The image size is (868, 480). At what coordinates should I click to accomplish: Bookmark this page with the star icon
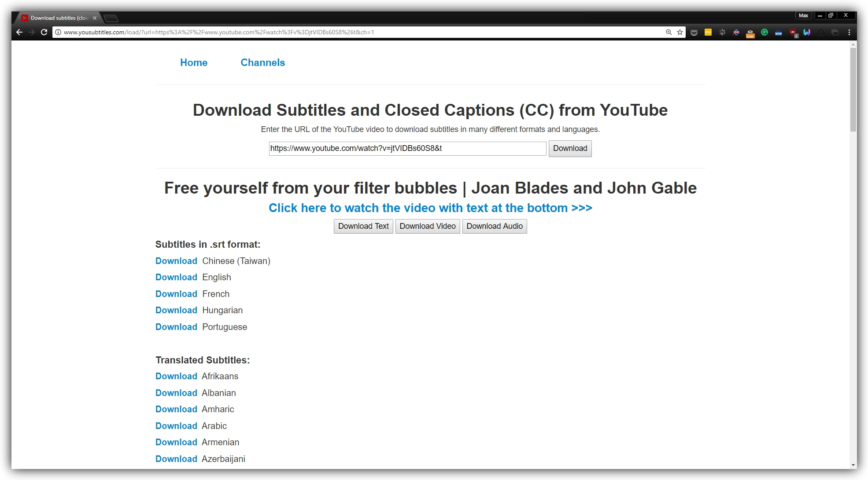coord(680,32)
